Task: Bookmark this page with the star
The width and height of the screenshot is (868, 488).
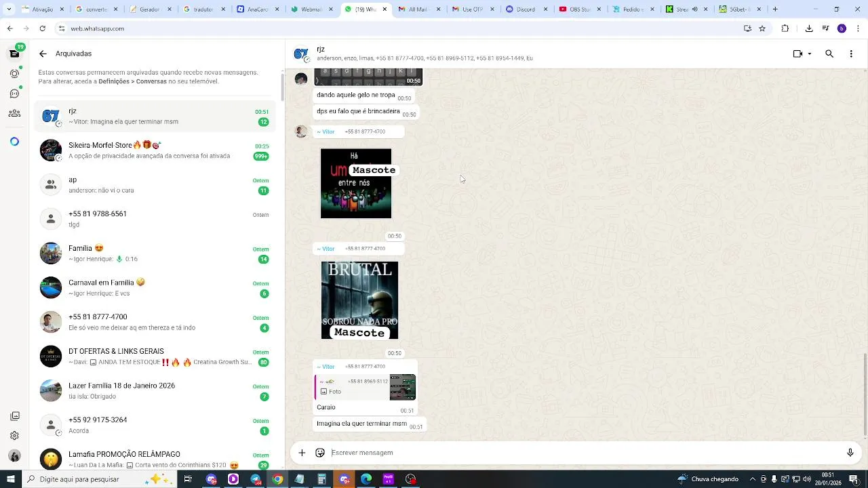Action: (762, 28)
